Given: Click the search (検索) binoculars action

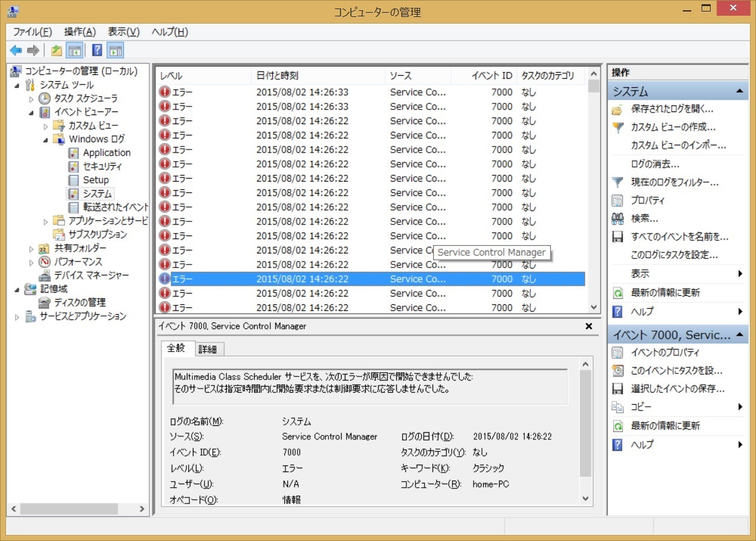Looking at the screenshot, I should pos(644,218).
